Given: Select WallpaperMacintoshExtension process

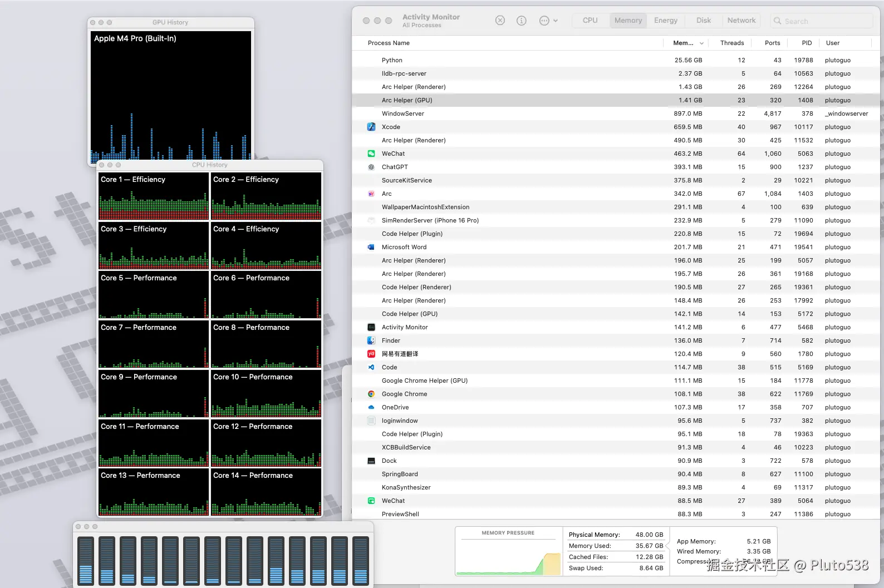Looking at the screenshot, I should click(616, 207).
